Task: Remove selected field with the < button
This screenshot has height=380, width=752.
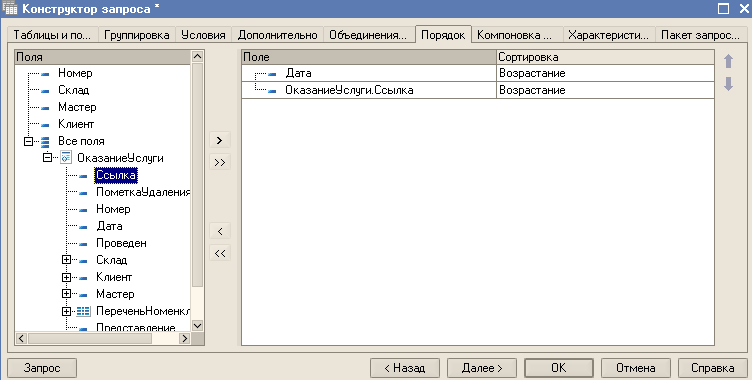Action: (x=220, y=231)
